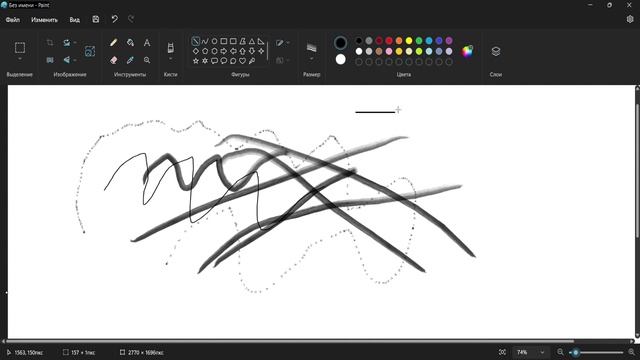Select the Lightning bolt shape
The image size is (640, 360).
[x=252, y=61]
